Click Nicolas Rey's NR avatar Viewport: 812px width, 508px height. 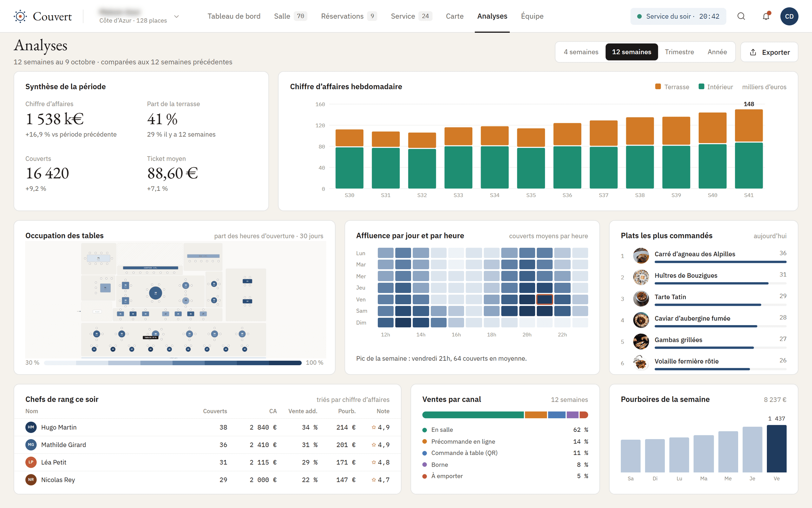pyautogui.click(x=31, y=479)
